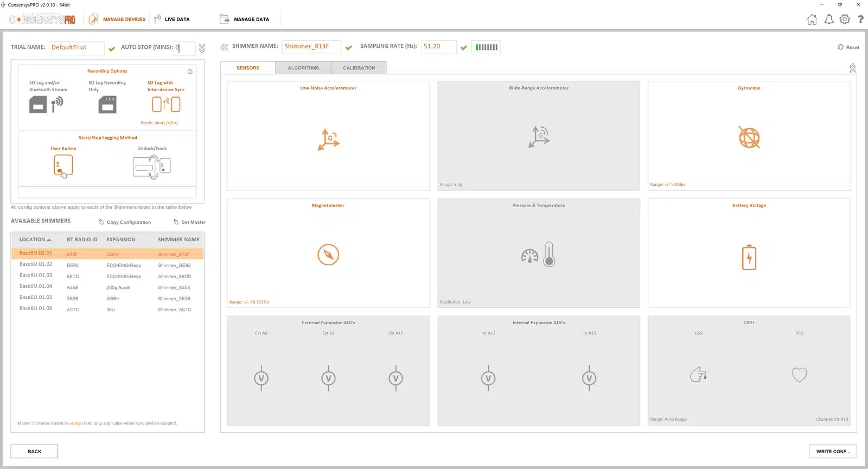Image resolution: width=868 pixels, height=469 pixels.
Task: Select SD Log and/or Bluetooth Stream option
Action: 47,104
